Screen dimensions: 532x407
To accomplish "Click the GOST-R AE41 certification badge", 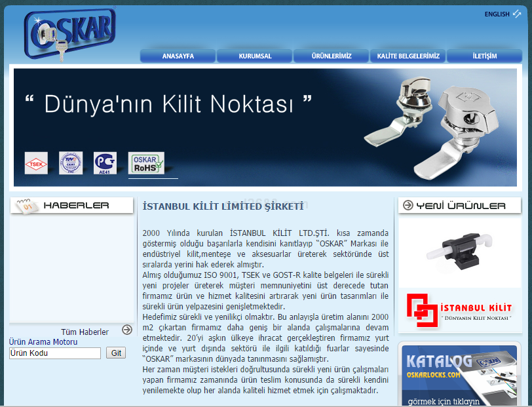I will click(105, 163).
